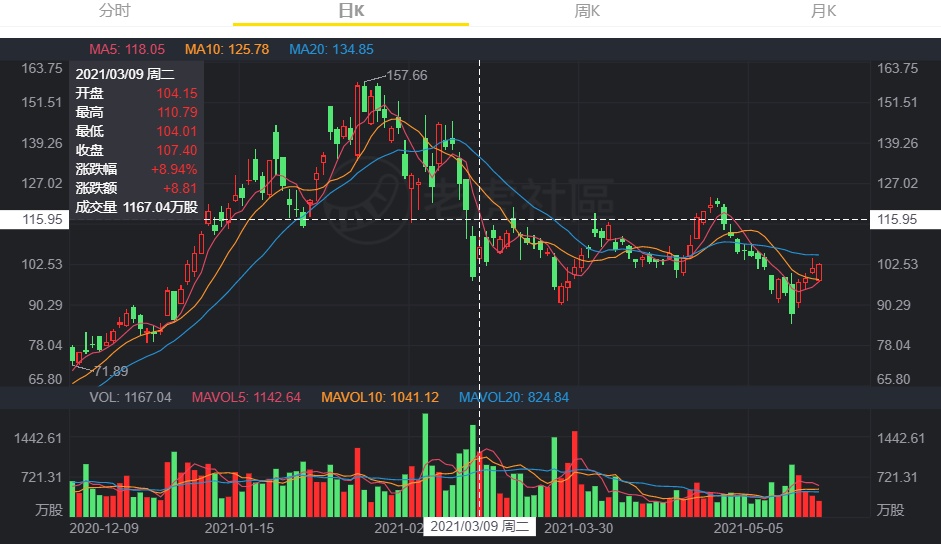Viewport: 941px width, 544px height.
Task: Click the right volume axis label 721.31
Action: coord(898,477)
